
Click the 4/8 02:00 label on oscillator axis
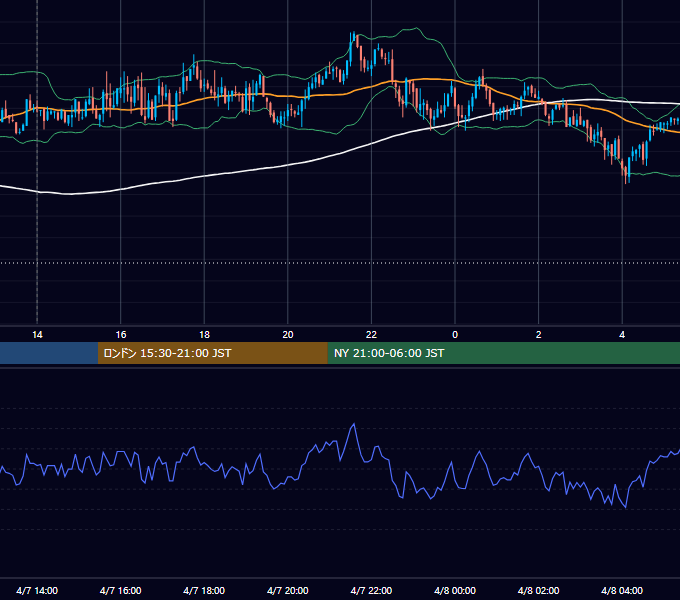[538, 590]
